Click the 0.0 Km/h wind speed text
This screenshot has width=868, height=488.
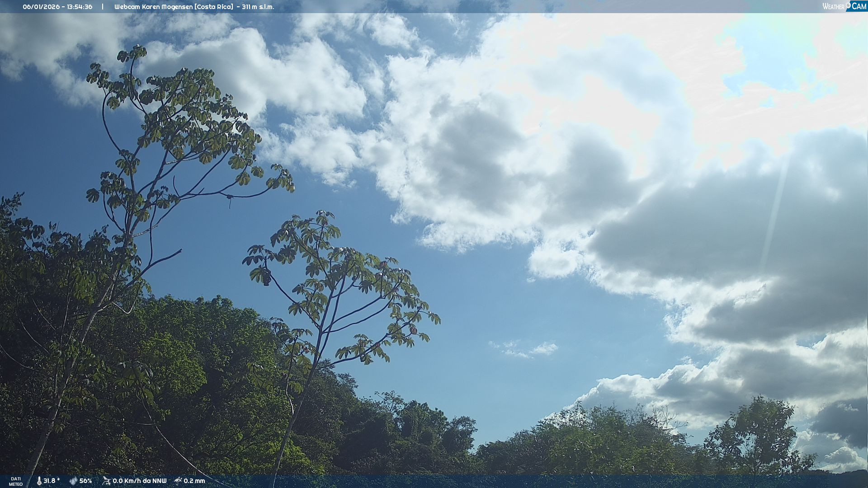coord(128,481)
